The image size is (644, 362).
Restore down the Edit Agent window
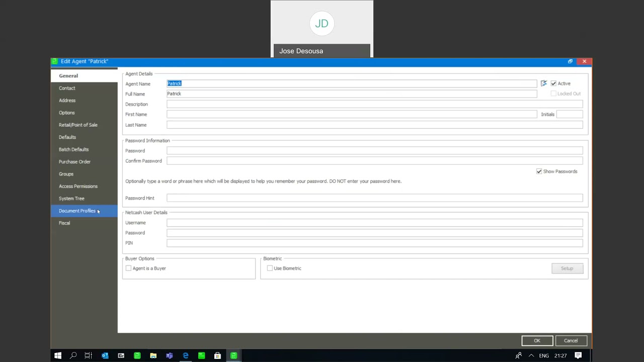tap(570, 61)
